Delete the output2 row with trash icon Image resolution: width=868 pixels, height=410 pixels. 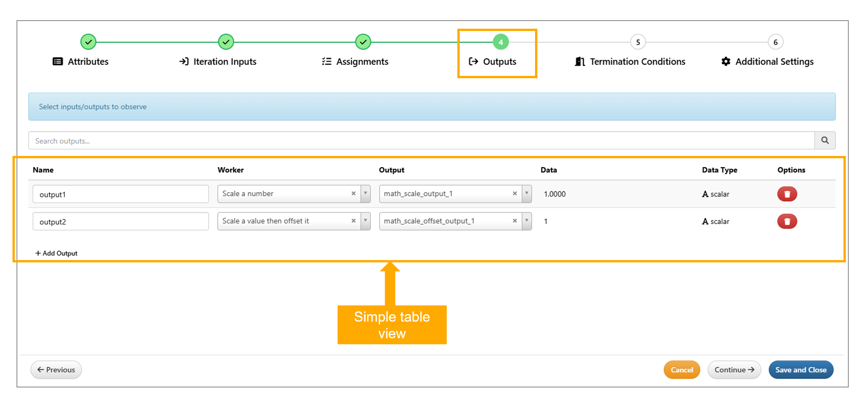787,221
